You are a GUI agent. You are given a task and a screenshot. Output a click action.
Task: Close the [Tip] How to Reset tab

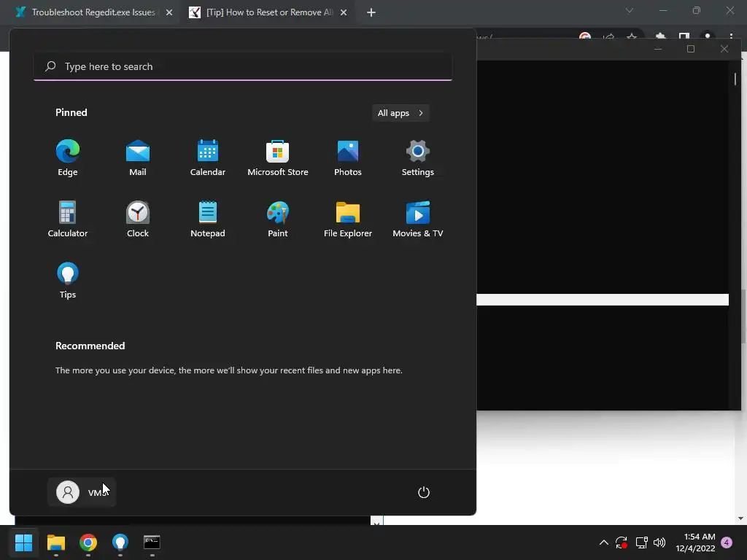[344, 13]
